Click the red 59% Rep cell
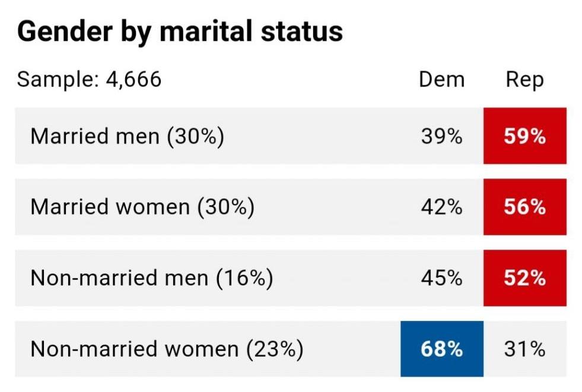The image size is (582, 392). [x=524, y=136]
